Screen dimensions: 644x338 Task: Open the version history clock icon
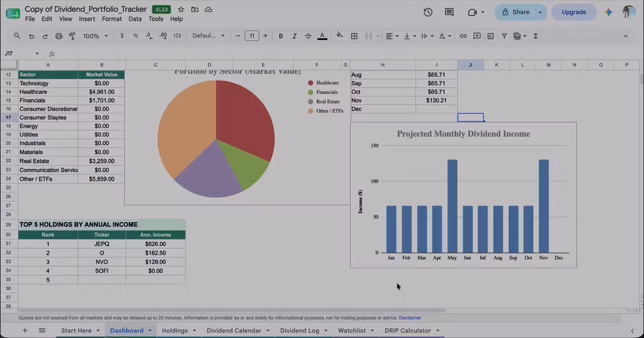[x=428, y=12]
